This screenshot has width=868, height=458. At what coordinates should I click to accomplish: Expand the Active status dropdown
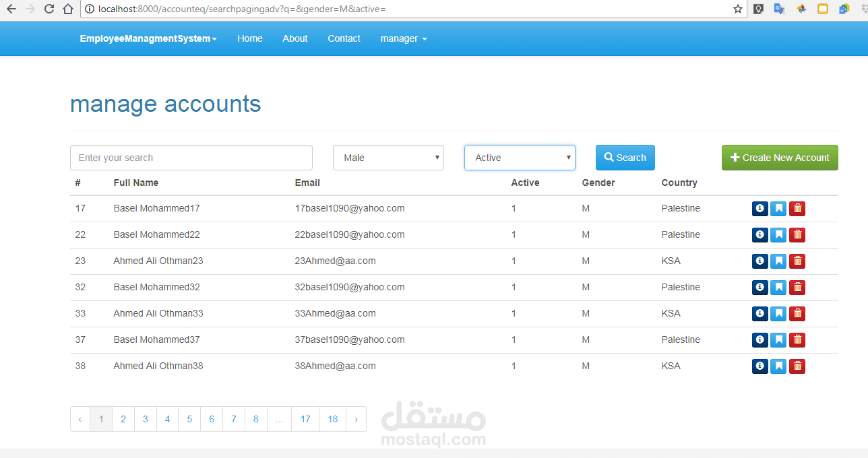520,158
